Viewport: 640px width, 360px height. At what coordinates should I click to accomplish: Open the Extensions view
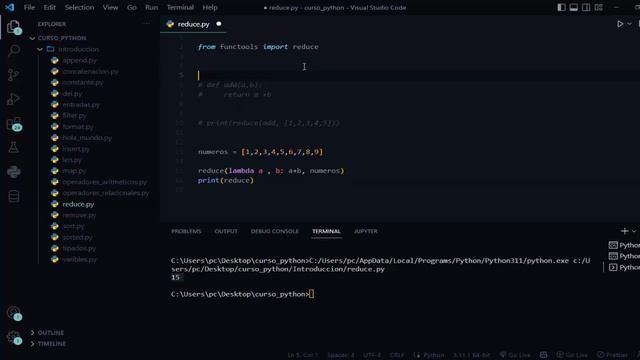pyautogui.click(x=13, y=124)
